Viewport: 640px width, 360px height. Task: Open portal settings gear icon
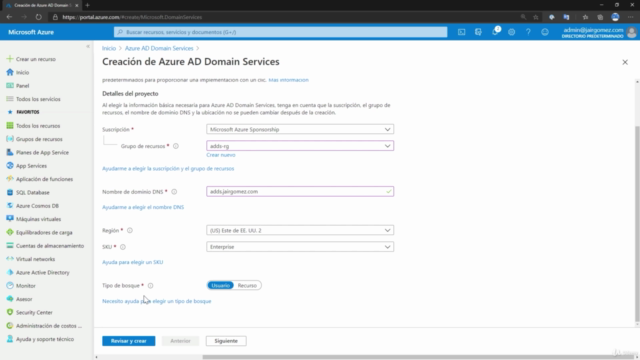511,32
